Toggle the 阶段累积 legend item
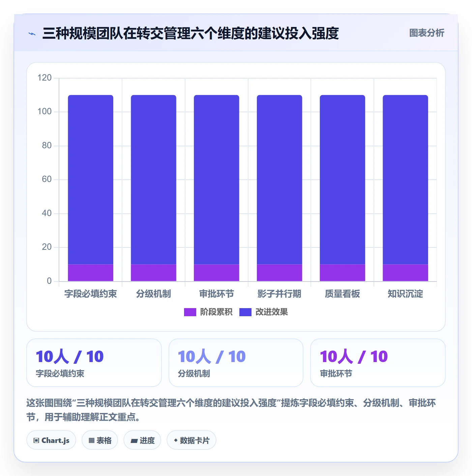Screen dimensions: 472x476 click(208, 312)
